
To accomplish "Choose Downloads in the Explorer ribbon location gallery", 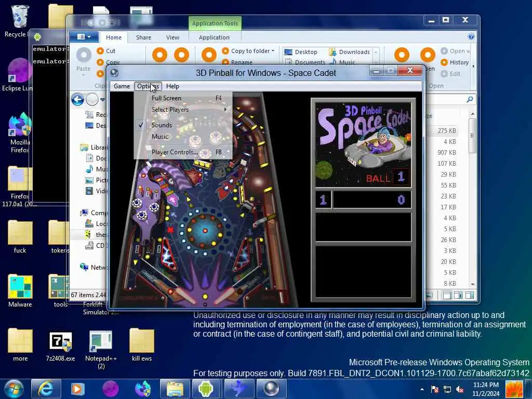I will [350, 52].
